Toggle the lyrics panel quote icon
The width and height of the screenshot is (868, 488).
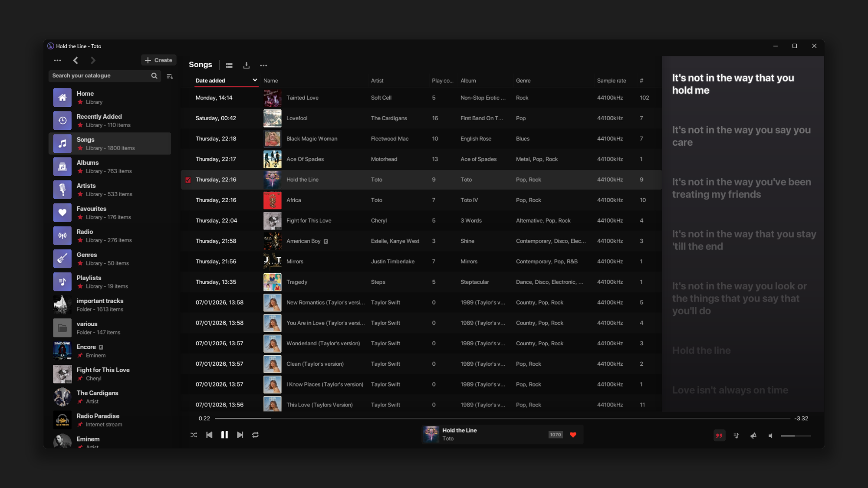click(x=719, y=436)
